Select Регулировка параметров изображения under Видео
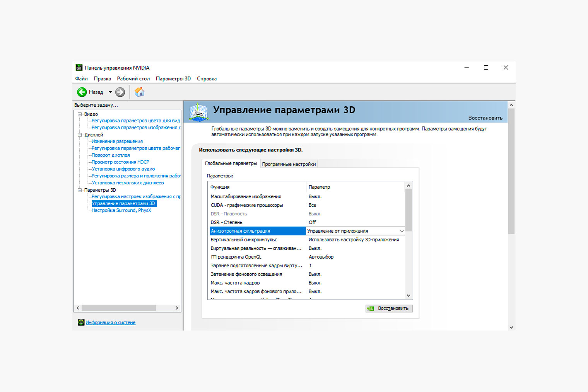This screenshot has height=392, width=588. coord(136,128)
